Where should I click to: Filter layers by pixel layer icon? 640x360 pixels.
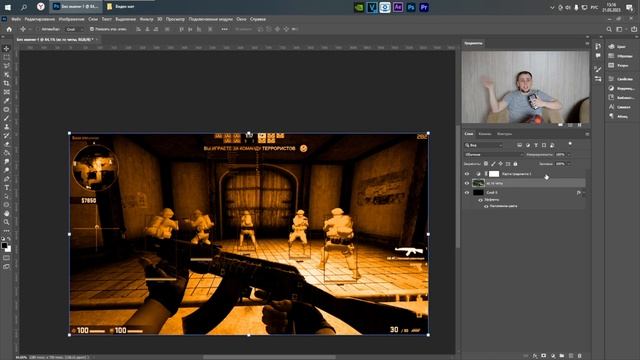(519, 145)
